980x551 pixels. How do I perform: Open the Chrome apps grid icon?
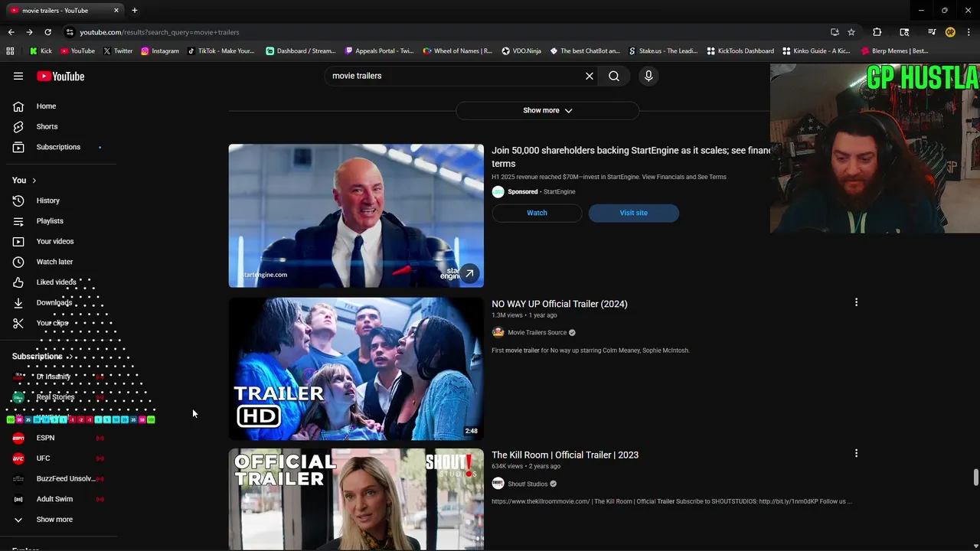tap(10, 51)
